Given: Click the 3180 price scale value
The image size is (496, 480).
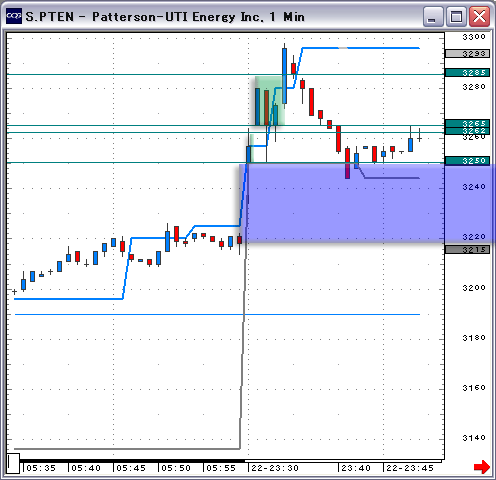Looking at the screenshot, I should (474, 338).
